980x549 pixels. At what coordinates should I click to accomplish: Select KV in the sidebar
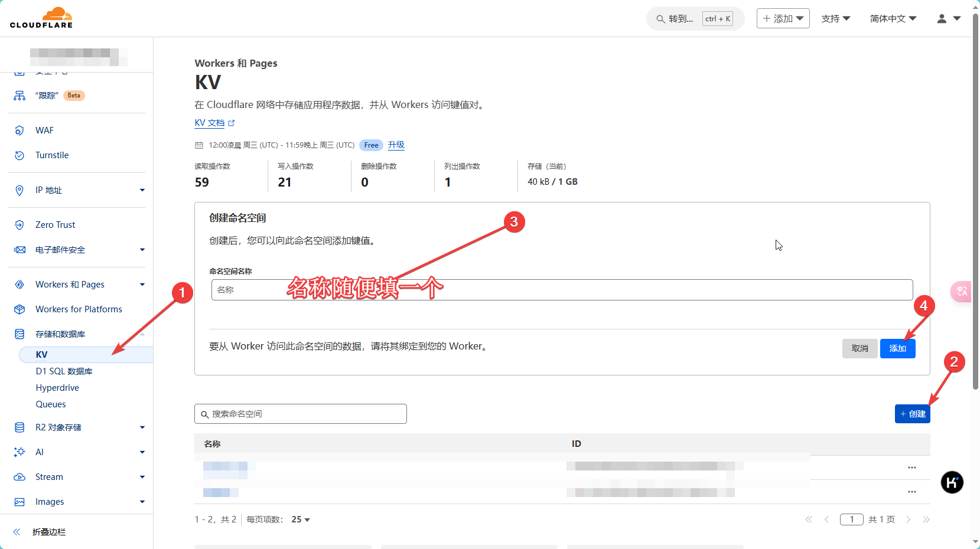coord(86,355)
